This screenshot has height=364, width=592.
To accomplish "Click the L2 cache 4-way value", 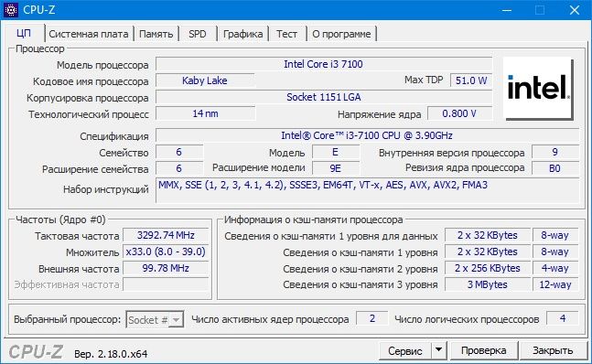I will (x=555, y=268).
